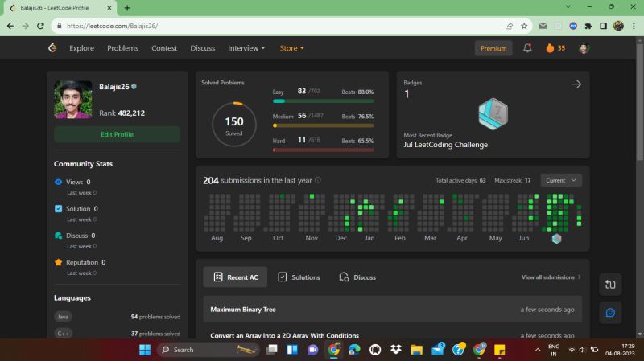The image size is (644, 361).
Task: Open Dropbox from the taskbar
Action: tap(396, 350)
